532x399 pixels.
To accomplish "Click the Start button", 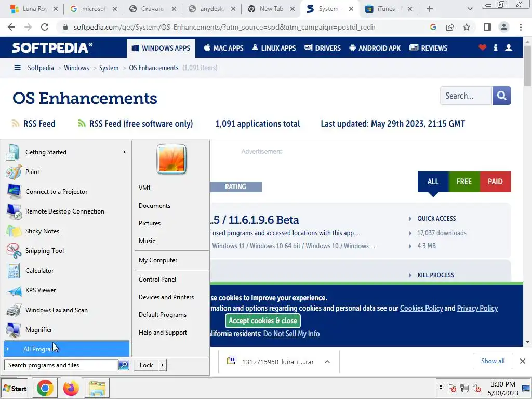I will point(15,389).
